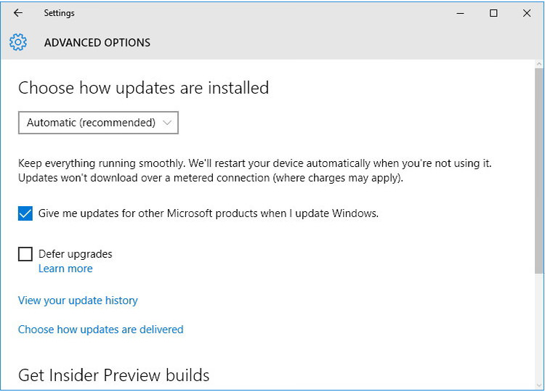The height and width of the screenshot is (392, 545).
Task: Minimize the Settings window
Action: click(x=461, y=13)
